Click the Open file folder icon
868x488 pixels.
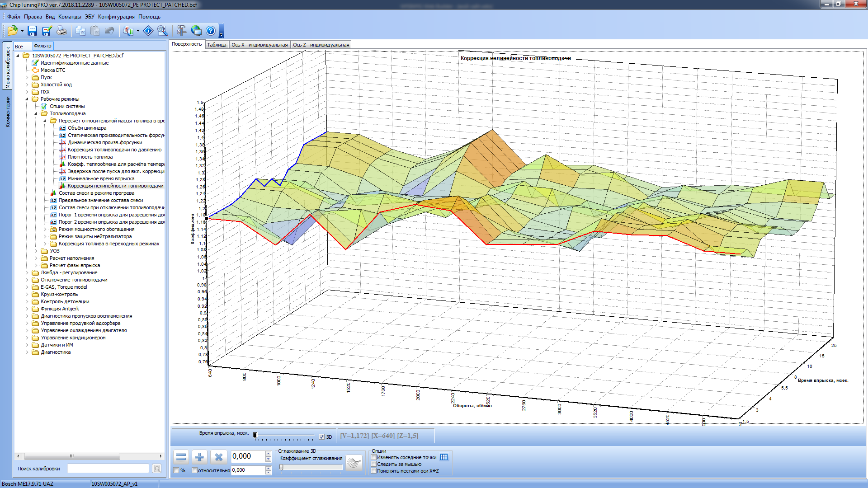[x=12, y=31]
